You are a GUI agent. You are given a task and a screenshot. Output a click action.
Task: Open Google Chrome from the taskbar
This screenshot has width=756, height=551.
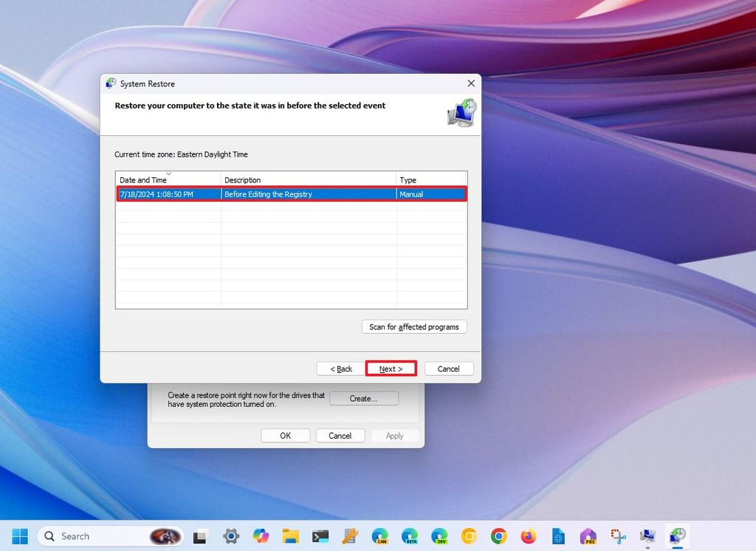tap(498, 535)
